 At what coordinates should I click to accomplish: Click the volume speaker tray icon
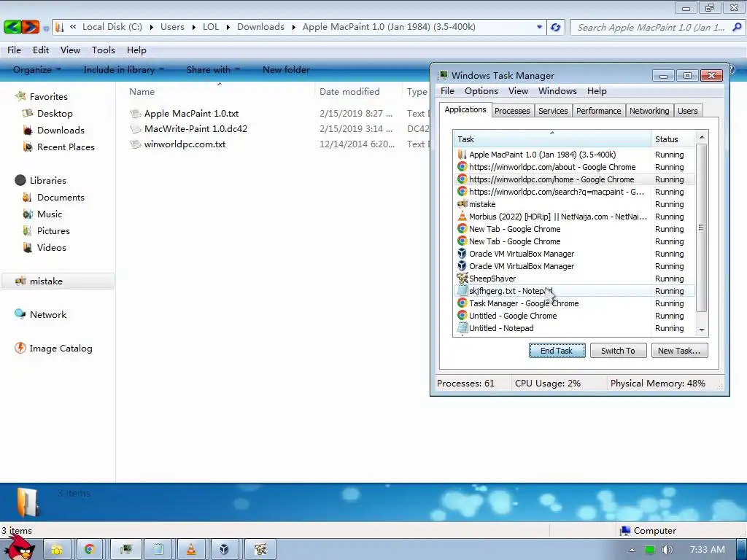(667, 550)
